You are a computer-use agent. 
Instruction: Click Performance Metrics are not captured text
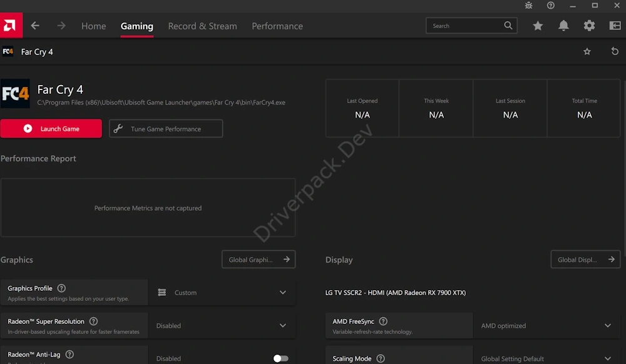(148, 208)
